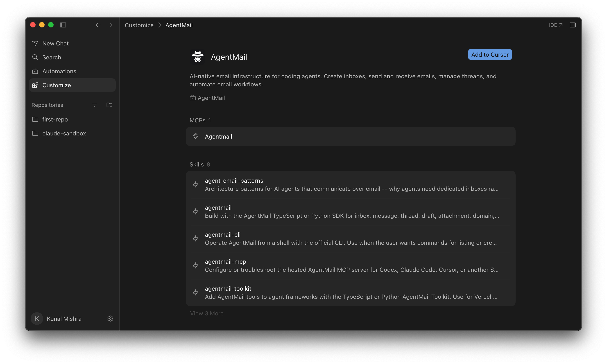Screen dimensions: 607x364
Task: Click Add to Cursor button
Action: (x=490, y=54)
